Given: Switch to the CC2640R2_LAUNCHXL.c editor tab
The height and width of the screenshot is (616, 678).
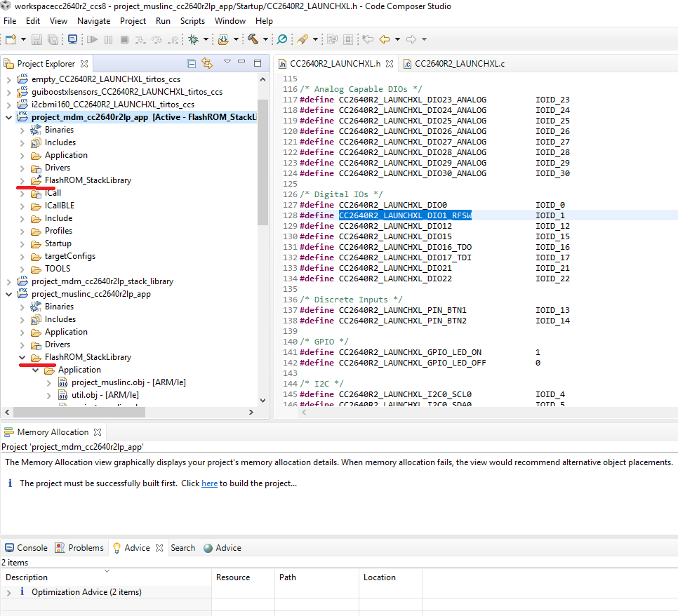Looking at the screenshot, I should pos(458,64).
